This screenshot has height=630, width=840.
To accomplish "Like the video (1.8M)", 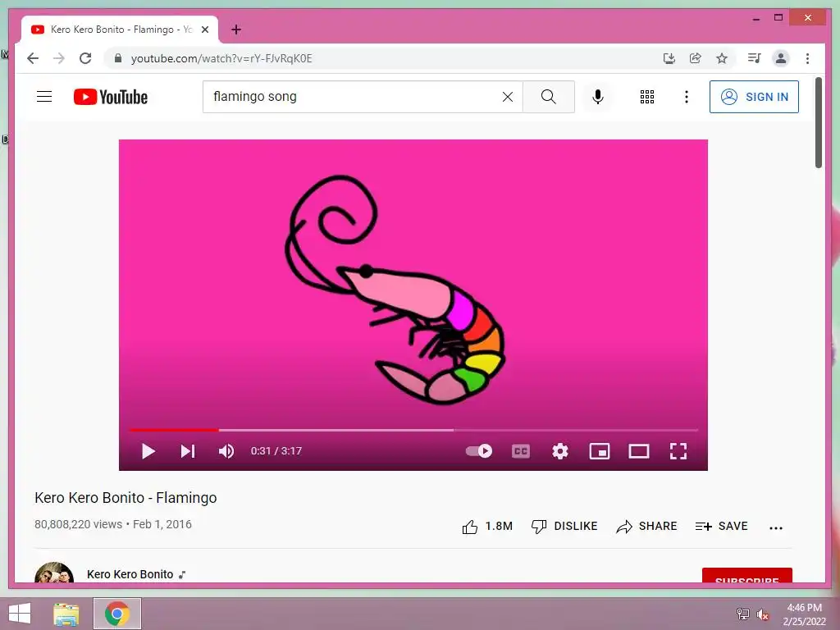I will [487, 527].
